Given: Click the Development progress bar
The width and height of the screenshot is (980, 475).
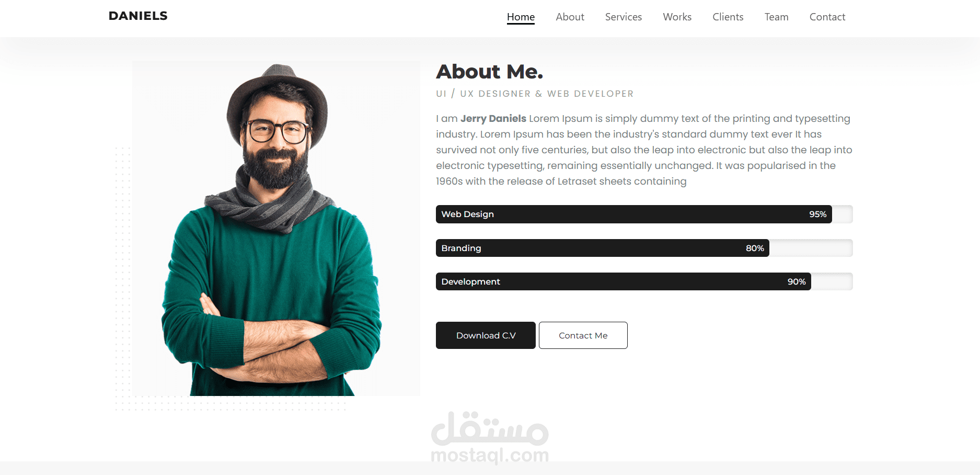Looking at the screenshot, I should click(x=644, y=281).
